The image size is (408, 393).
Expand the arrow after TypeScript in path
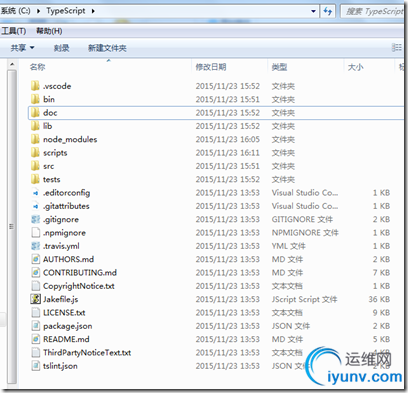pyautogui.click(x=93, y=11)
